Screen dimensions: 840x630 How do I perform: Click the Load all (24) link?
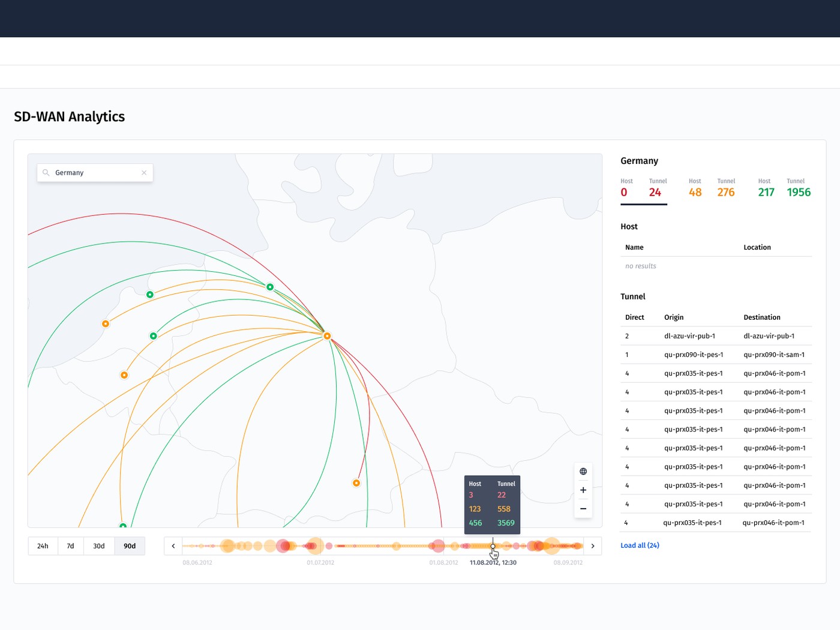point(640,545)
